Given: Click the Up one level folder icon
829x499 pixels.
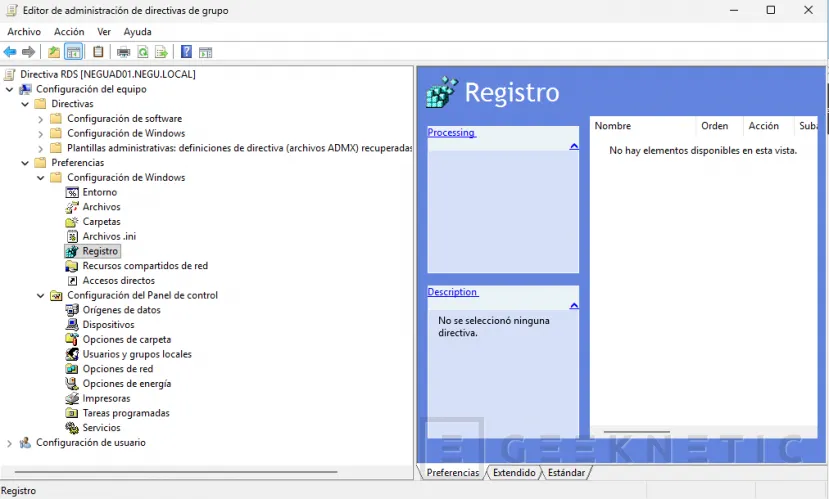Looking at the screenshot, I should coord(54,52).
